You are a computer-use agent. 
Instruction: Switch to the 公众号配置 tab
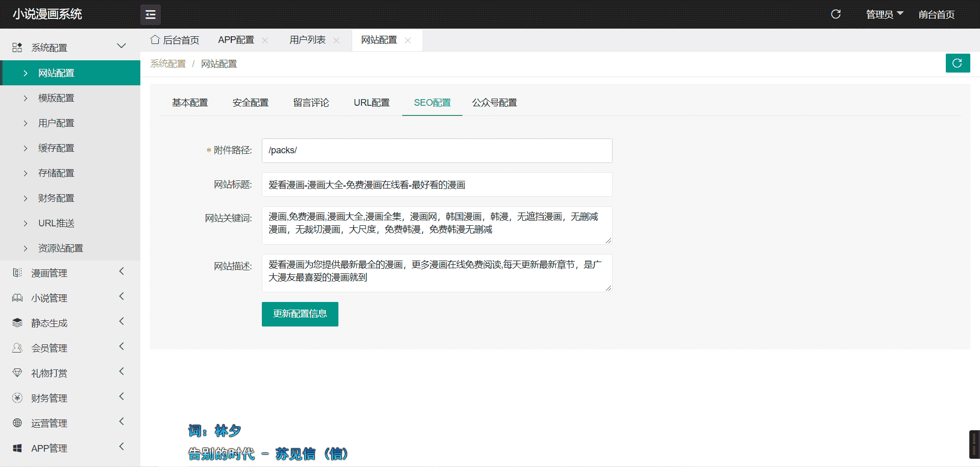[494, 103]
